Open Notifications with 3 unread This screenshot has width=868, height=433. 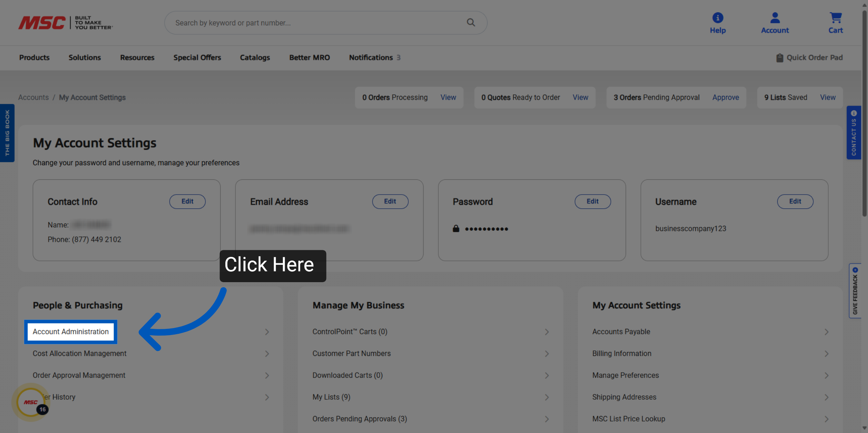pyautogui.click(x=375, y=58)
